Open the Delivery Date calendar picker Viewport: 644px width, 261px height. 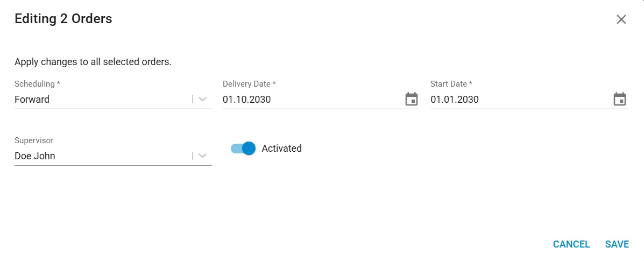point(412,99)
